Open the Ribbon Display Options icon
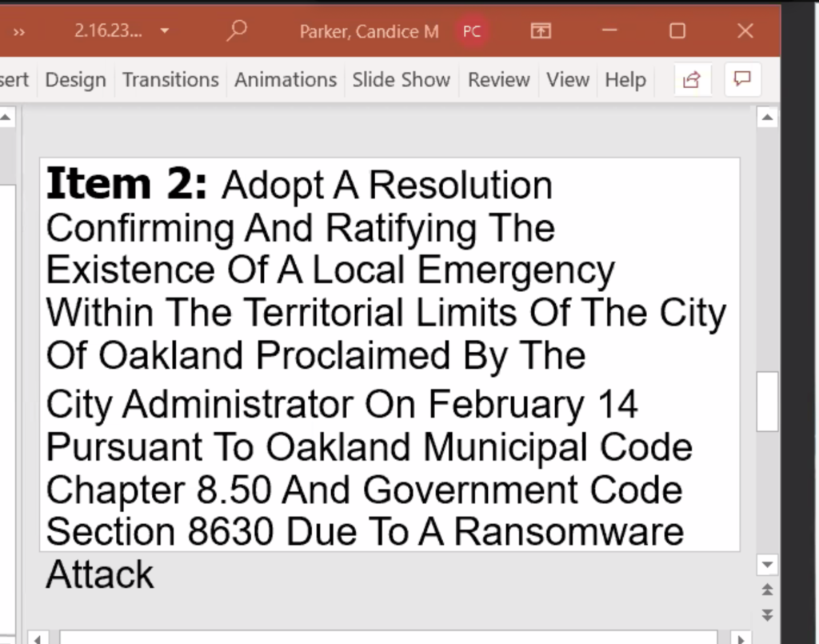Image resolution: width=819 pixels, height=644 pixels. [541, 31]
